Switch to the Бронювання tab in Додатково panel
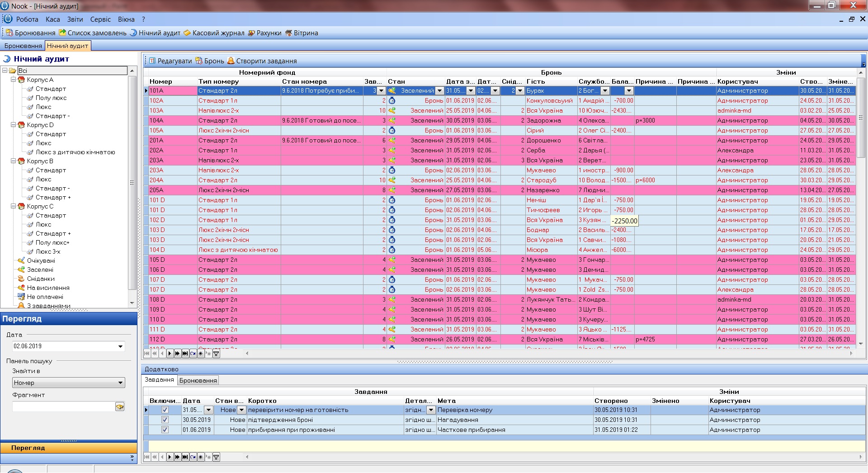The width and height of the screenshot is (868, 473). pyautogui.click(x=198, y=381)
